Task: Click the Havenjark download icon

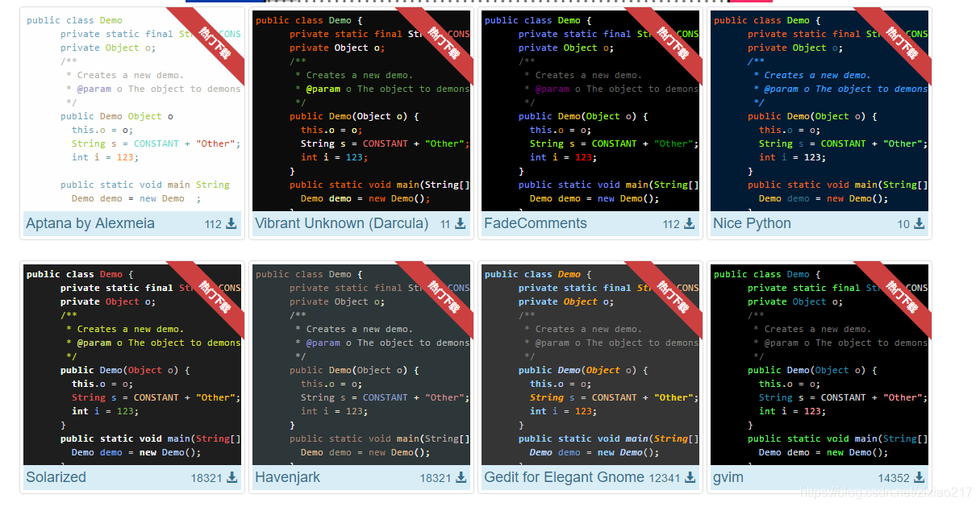Action: pos(461,477)
